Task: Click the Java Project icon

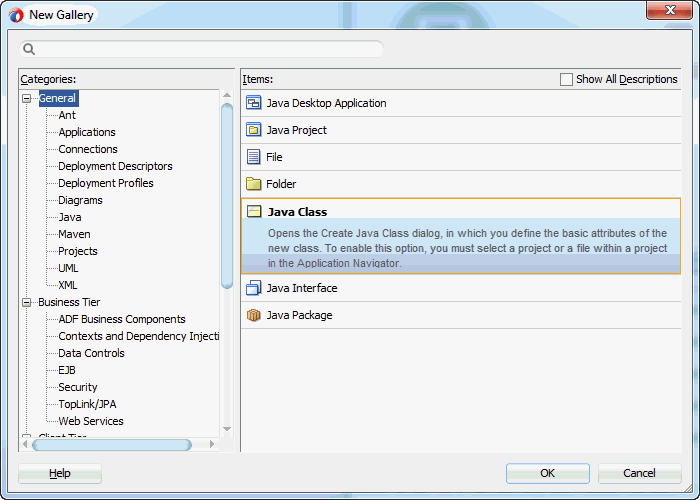Action: (x=254, y=130)
